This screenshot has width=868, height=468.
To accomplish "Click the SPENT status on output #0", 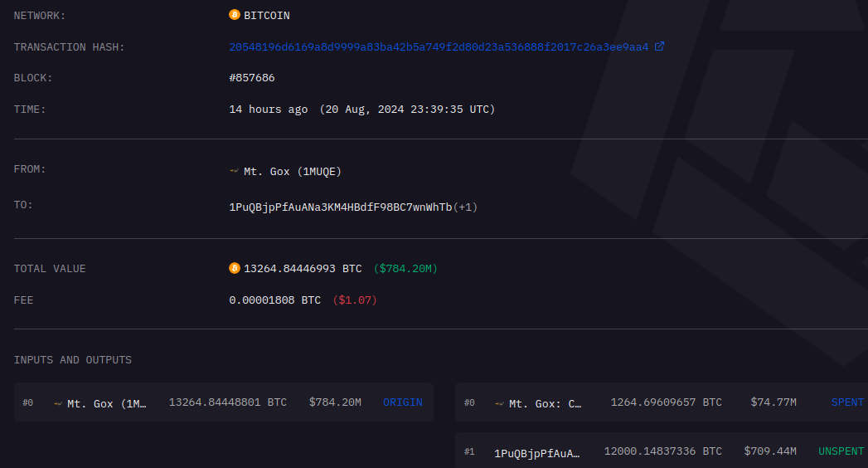I will [x=847, y=402].
